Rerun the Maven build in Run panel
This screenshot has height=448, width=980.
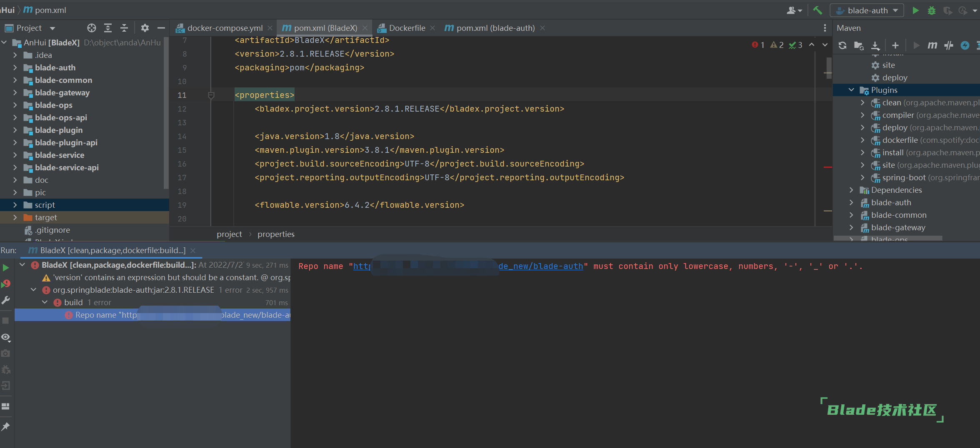coord(6,267)
